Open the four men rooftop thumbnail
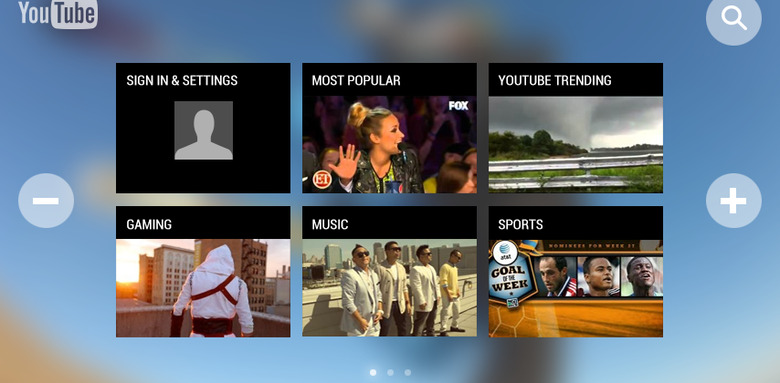 390,288
